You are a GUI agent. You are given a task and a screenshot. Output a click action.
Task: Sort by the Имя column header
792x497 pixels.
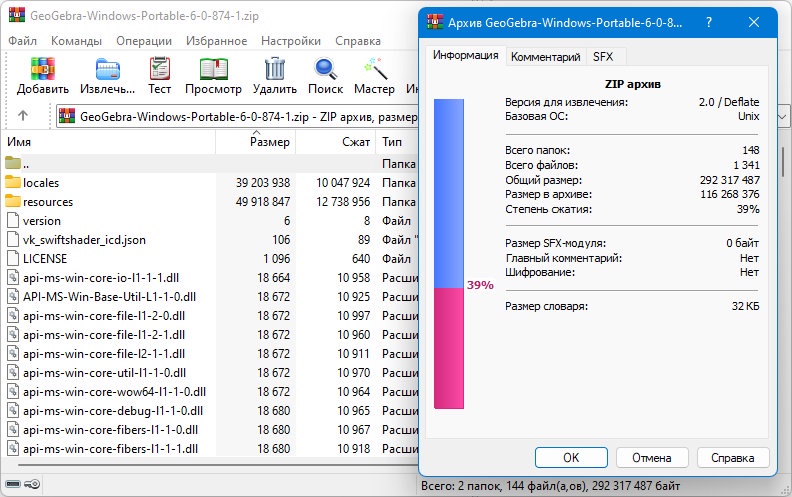(x=109, y=142)
